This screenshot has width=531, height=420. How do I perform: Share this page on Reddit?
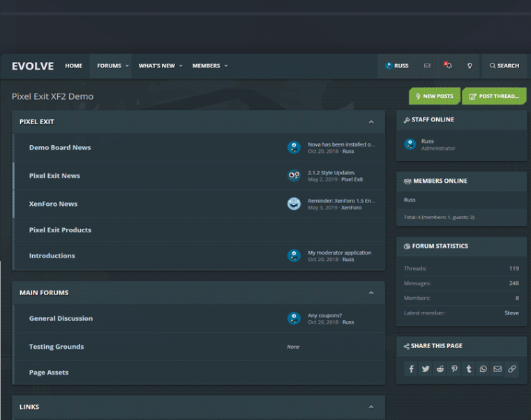click(x=440, y=369)
